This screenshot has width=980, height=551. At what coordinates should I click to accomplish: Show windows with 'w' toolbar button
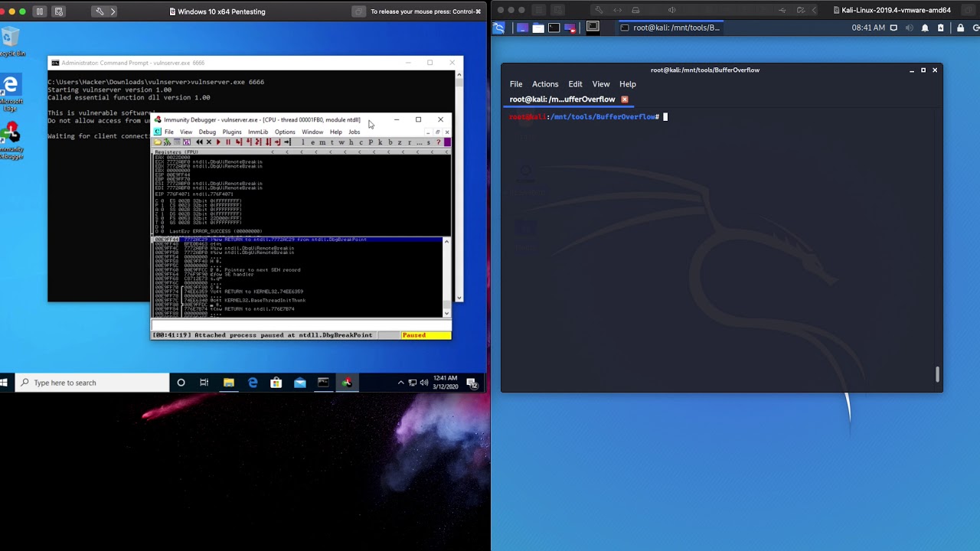click(x=341, y=142)
